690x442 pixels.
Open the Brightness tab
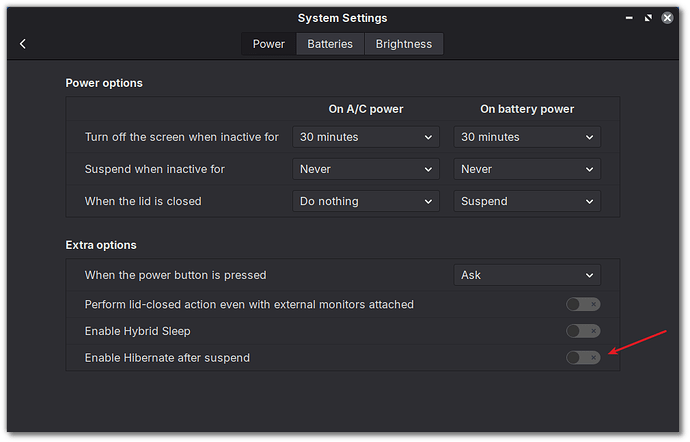click(404, 44)
